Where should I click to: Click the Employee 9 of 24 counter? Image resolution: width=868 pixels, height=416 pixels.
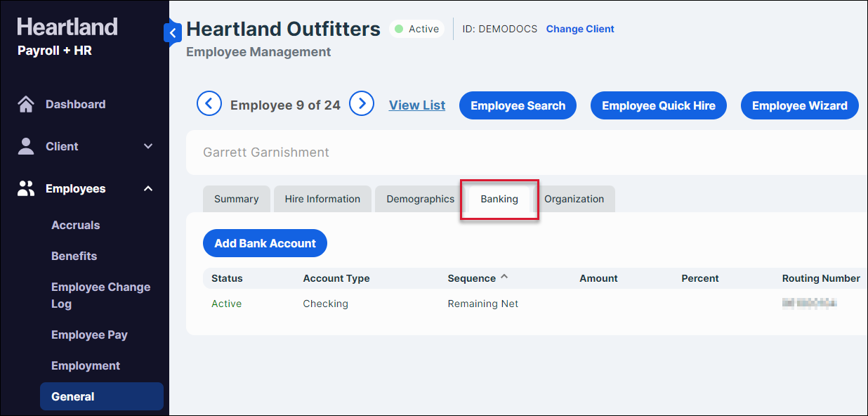pyautogui.click(x=285, y=105)
